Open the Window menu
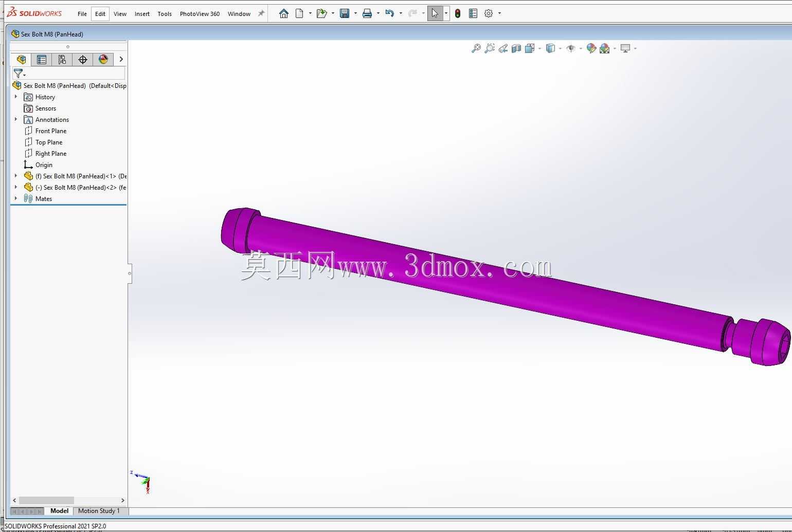The image size is (792, 532). coord(239,14)
